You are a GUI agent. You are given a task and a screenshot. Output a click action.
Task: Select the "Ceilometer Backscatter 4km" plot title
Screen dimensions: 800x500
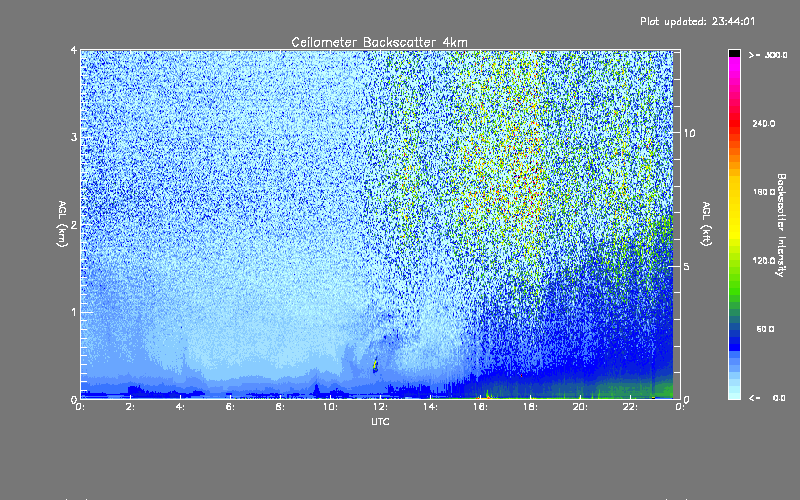379,42
